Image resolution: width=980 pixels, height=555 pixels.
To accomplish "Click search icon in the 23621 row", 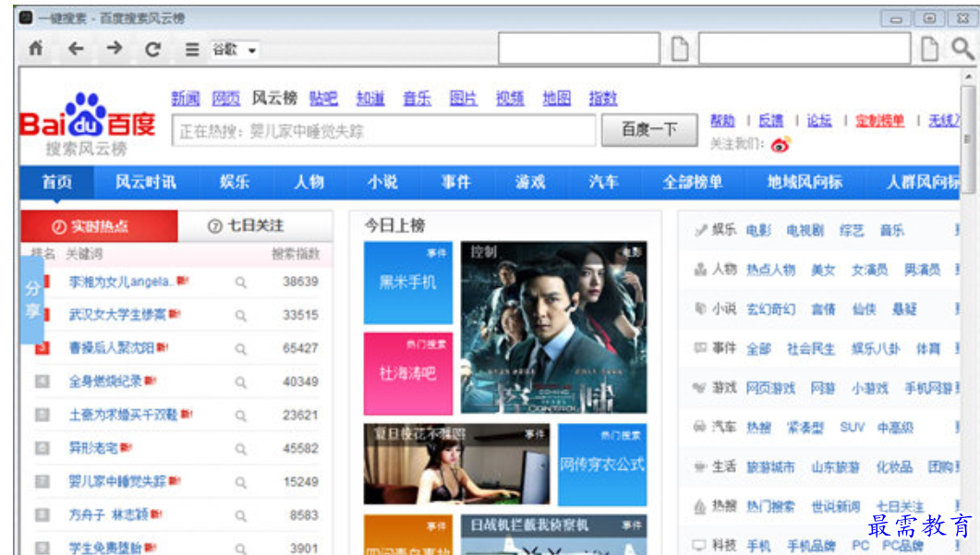I will tap(241, 416).
